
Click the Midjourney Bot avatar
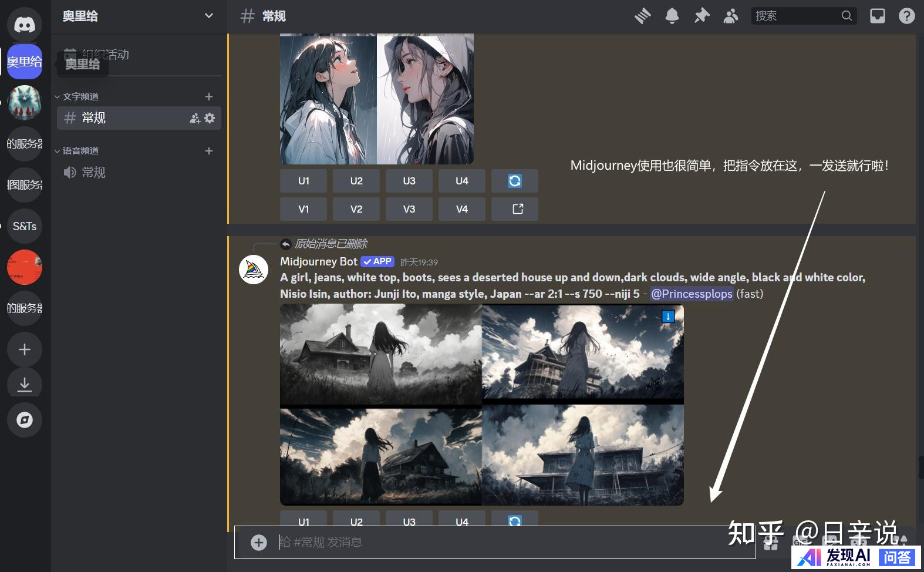point(254,270)
